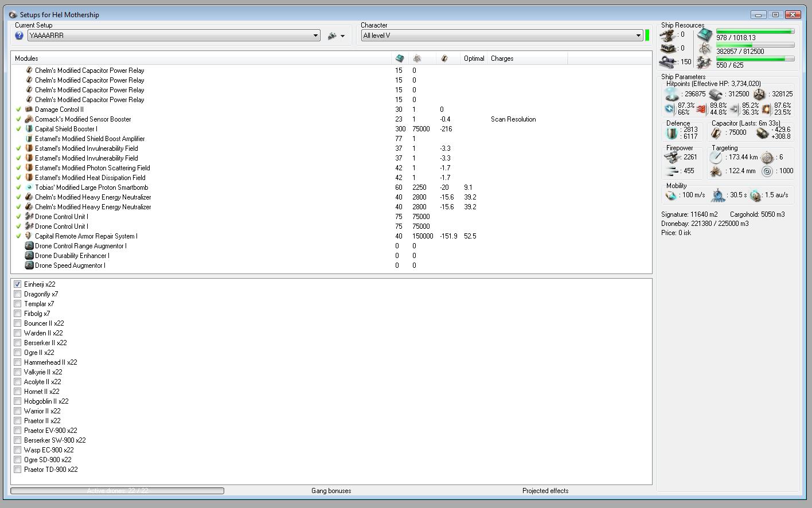This screenshot has width=812, height=508.
Task: Select the Valkyrie II x22 drone label
Action: tap(43, 372)
